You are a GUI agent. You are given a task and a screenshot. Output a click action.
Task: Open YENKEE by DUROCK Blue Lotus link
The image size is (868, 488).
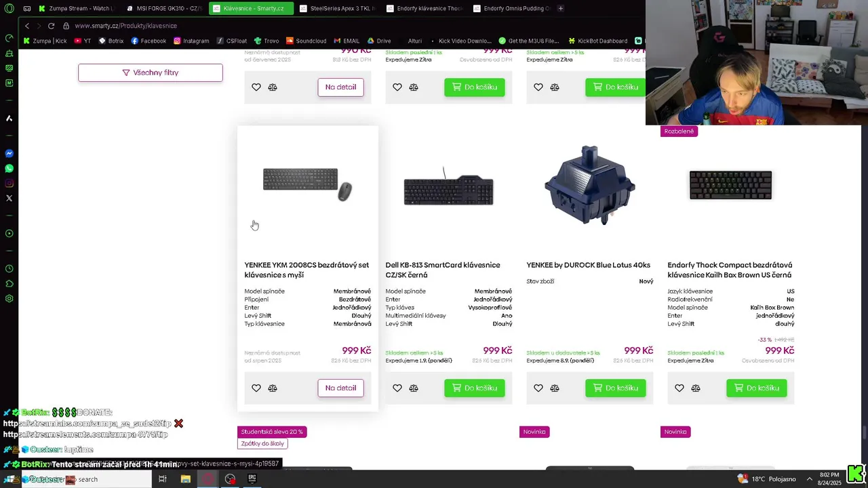point(588,265)
